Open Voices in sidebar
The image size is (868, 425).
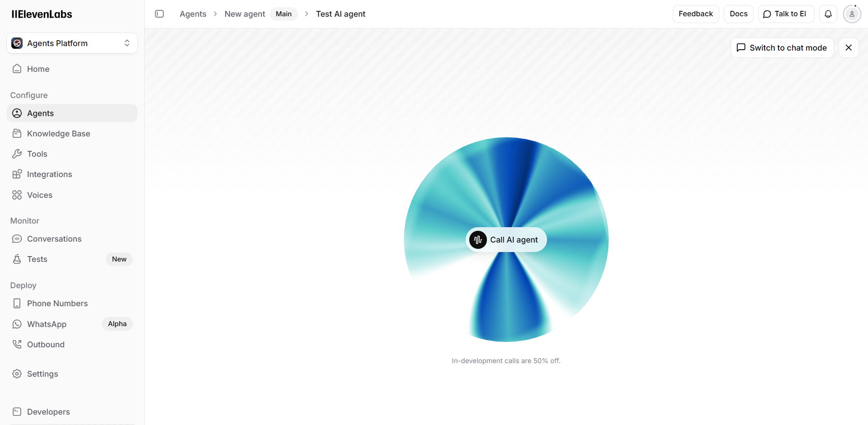click(x=72, y=195)
